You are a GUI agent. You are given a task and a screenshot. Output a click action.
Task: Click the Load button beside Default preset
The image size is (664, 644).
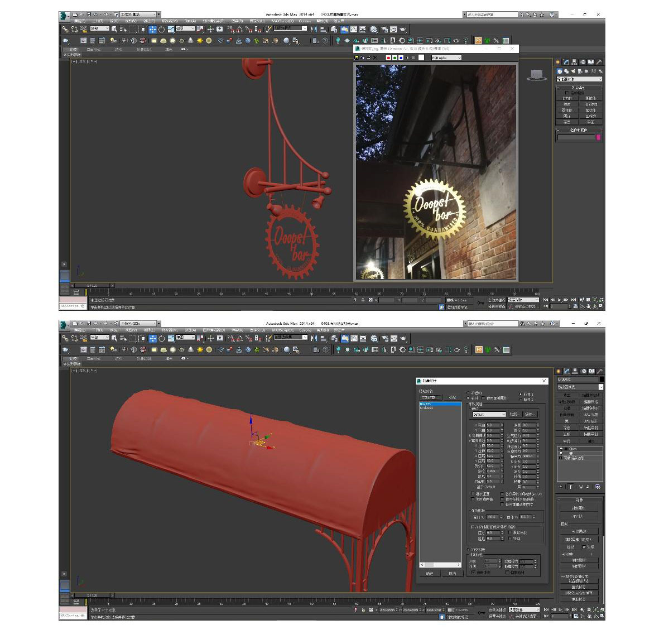point(514,414)
